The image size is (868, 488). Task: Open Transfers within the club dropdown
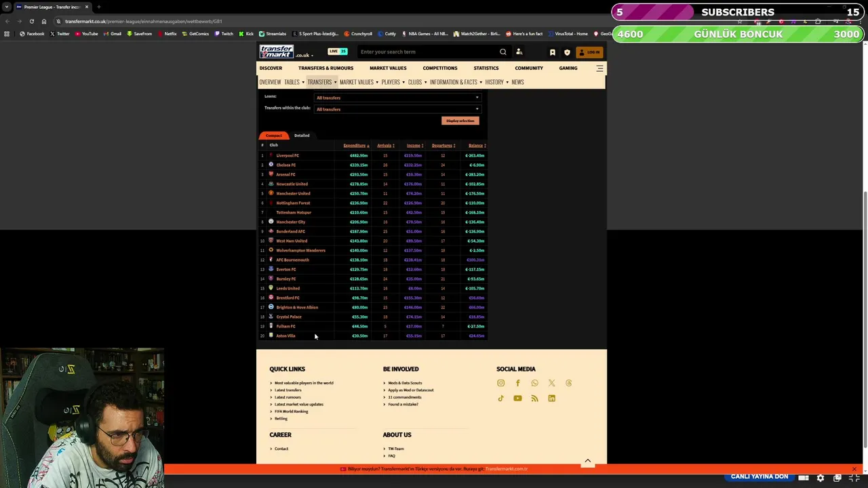tap(397, 109)
